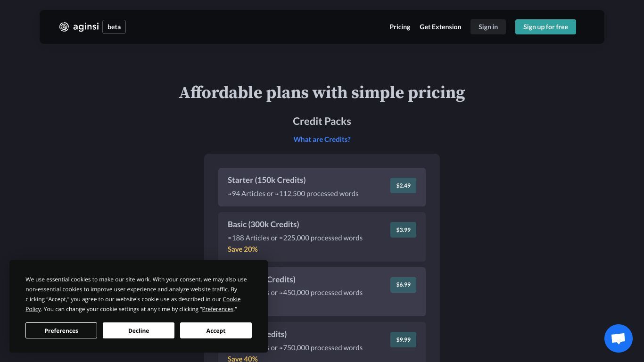Buy Starter pack for $2.49

403,186
